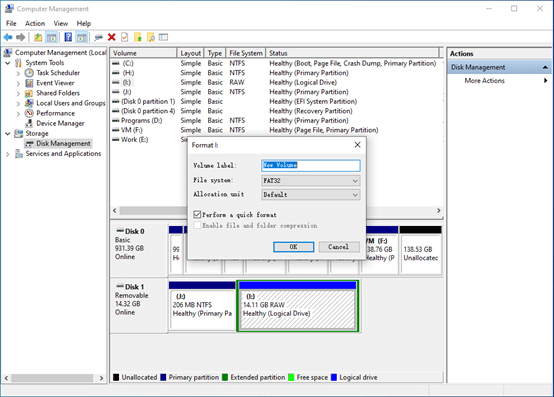Collapse Disk Management actions section arrow

pyautogui.click(x=545, y=67)
